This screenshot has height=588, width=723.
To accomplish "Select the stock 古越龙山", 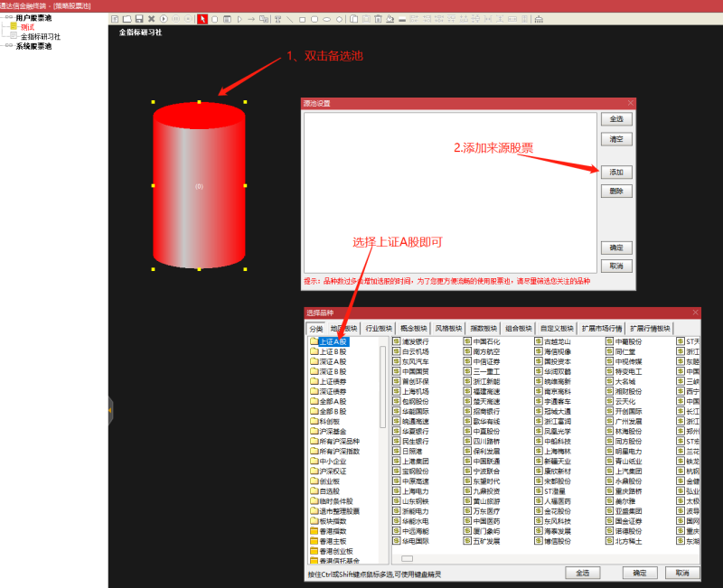I will point(553,342).
